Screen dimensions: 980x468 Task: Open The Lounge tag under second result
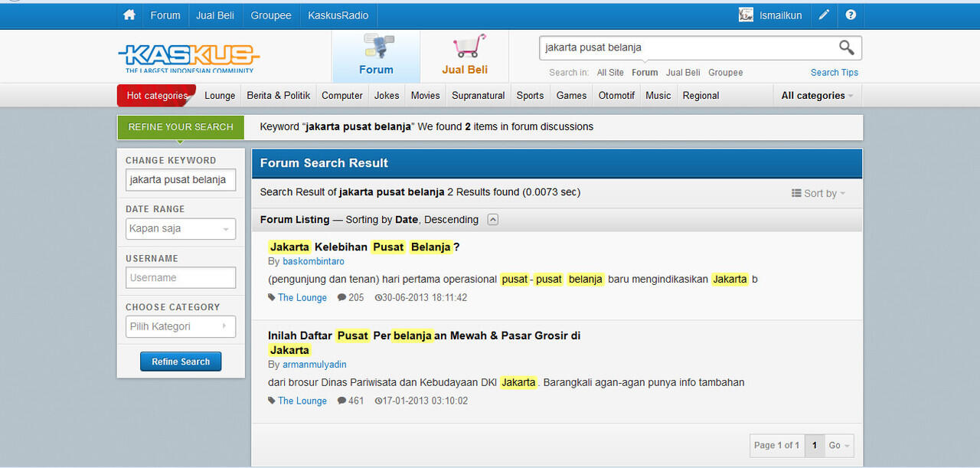(x=302, y=401)
